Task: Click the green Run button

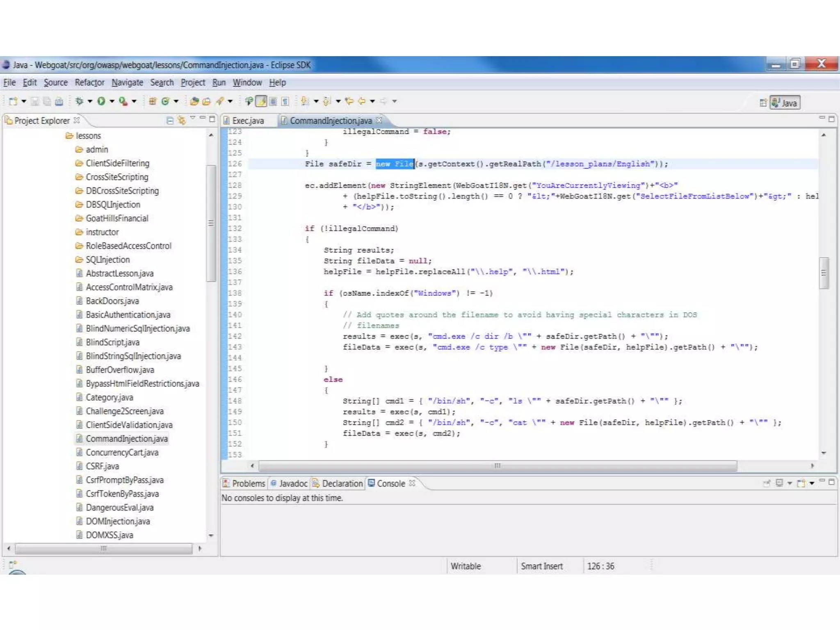Action: click(101, 101)
